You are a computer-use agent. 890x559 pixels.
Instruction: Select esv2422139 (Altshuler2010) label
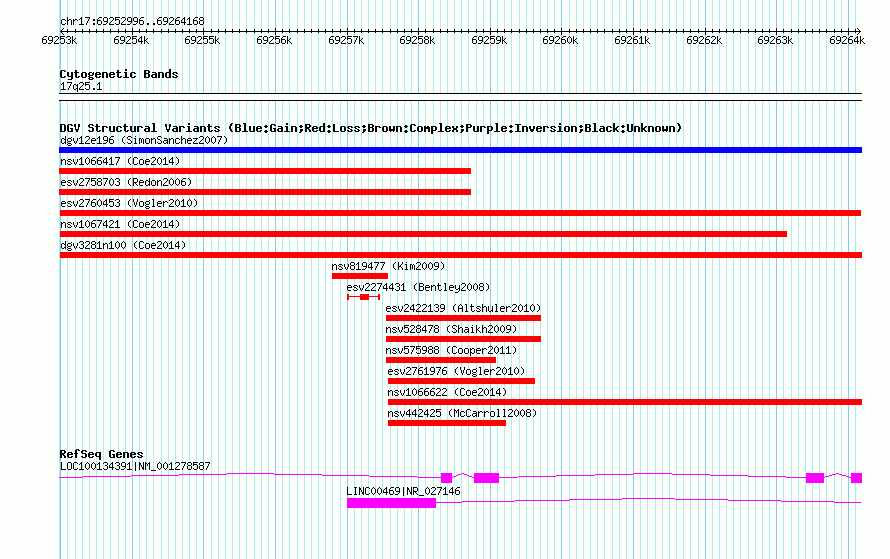pyautogui.click(x=463, y=308)
